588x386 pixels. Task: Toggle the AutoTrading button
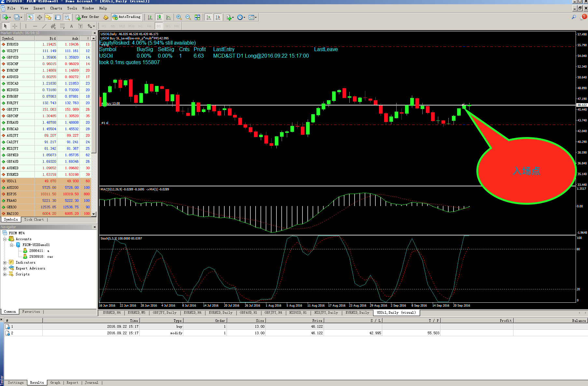click(126, 17)
